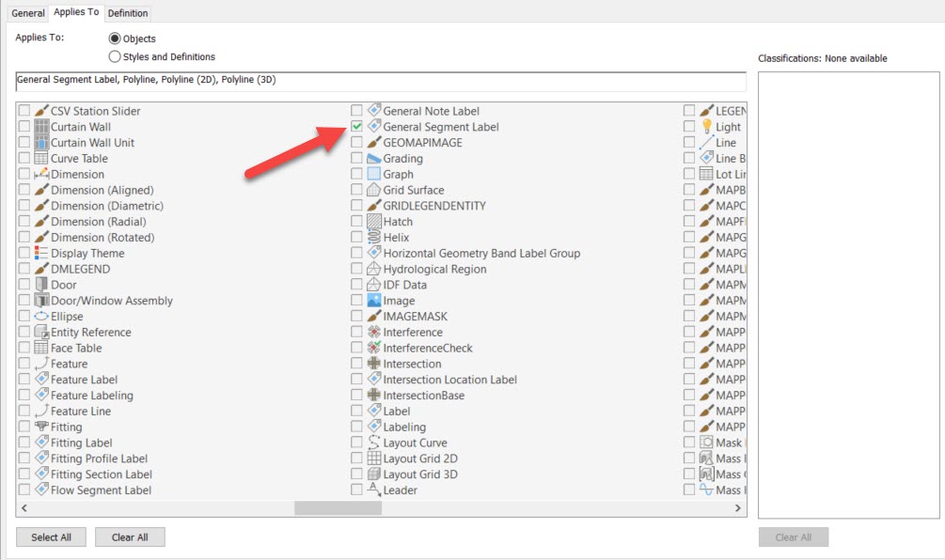945x560 pixels.
Task: Click the right scroll arrow of the list
Action: pyautogui.click(x=739, y=507)
